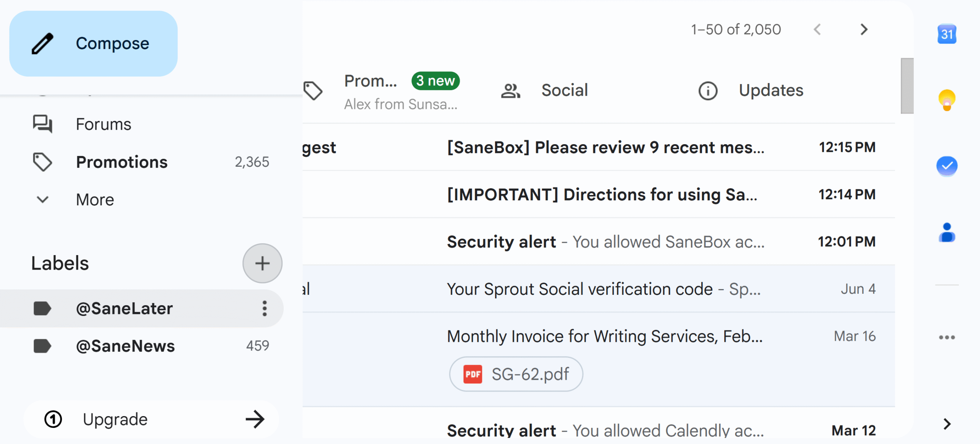
Task: Click the 12:14 PM timestamp
Action: coord(847,194)
